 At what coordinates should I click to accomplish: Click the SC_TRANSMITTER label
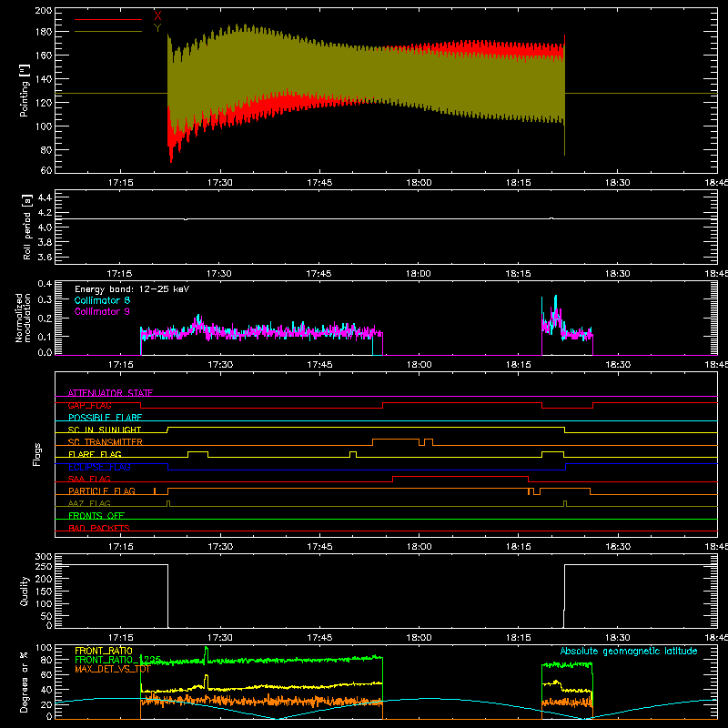[x=105, y=442]
